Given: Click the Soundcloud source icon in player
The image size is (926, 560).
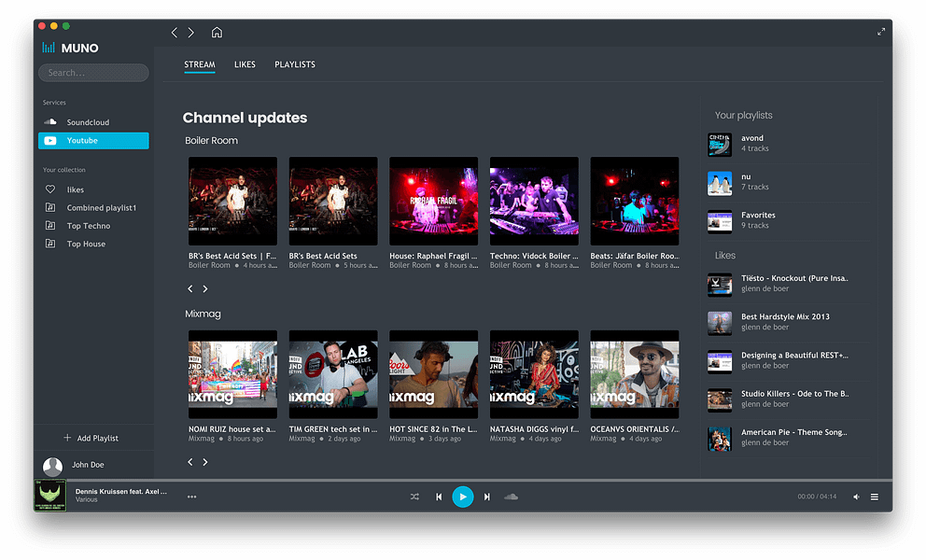Looking at the screenshot, I should click(x=511, y=497).
